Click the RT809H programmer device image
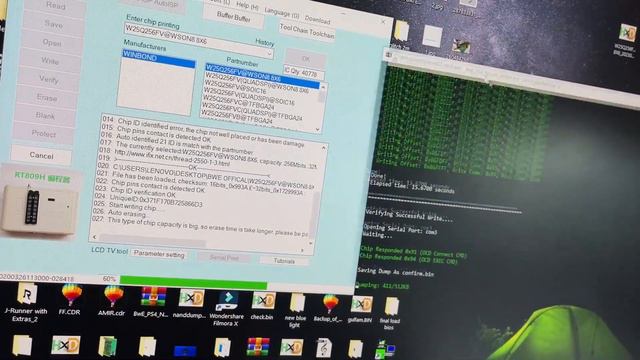 point(40,209)
